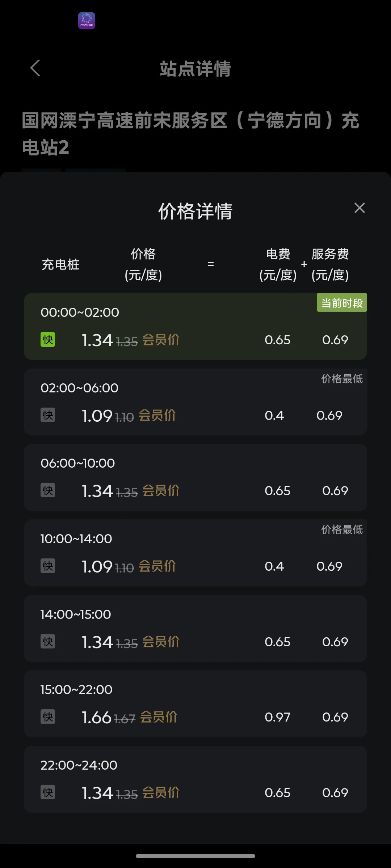The image size is (391, 868).
Task: Tap the home indicator bar at bottom
Action: [x=195, y=856]
